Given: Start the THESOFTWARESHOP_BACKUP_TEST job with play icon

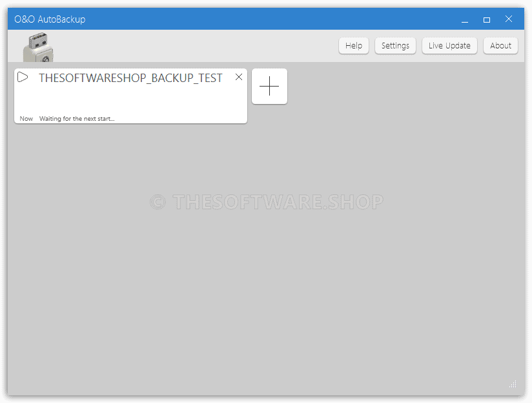Looking at the screenshot, I should click(23, 77).
